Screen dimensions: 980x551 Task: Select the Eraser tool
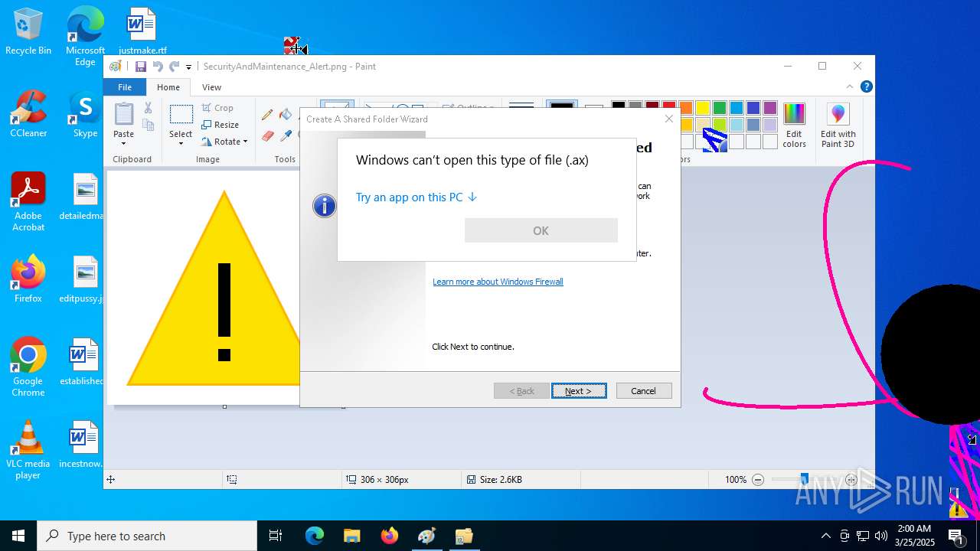point(267,135)
